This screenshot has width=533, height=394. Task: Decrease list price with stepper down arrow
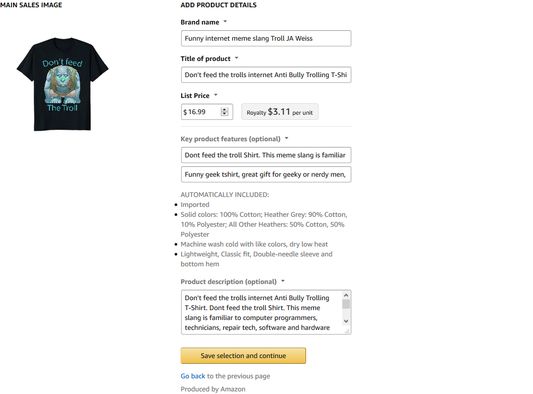224,114
